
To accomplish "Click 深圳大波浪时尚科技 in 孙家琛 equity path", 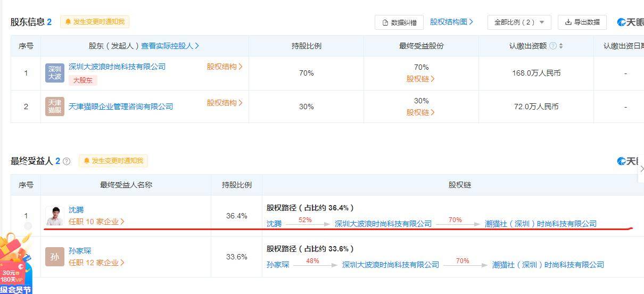I will 391,264.
